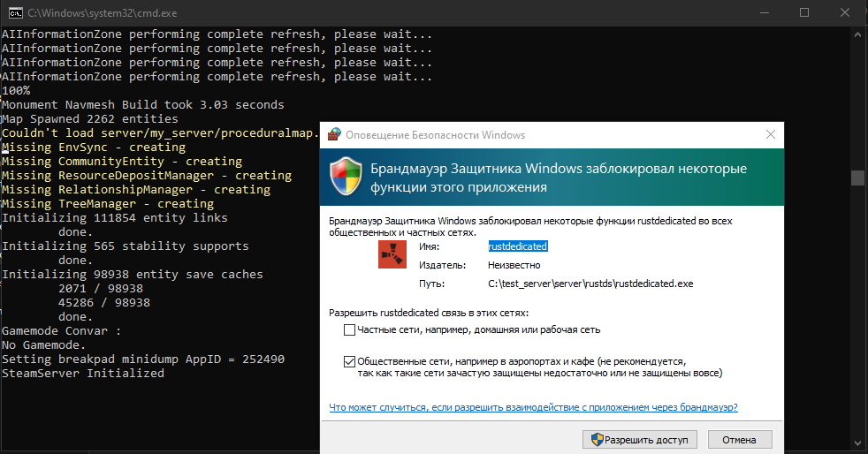The image size is (868, 454).
Task: Click the Setting breakpad minidump AppID line
Action: (143, 359)
